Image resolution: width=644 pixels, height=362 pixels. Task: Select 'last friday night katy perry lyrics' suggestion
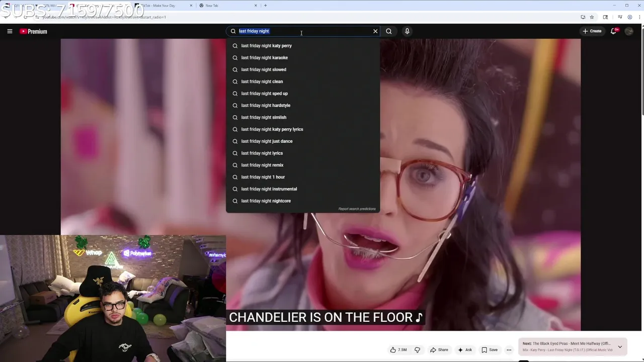click(303, 129)
